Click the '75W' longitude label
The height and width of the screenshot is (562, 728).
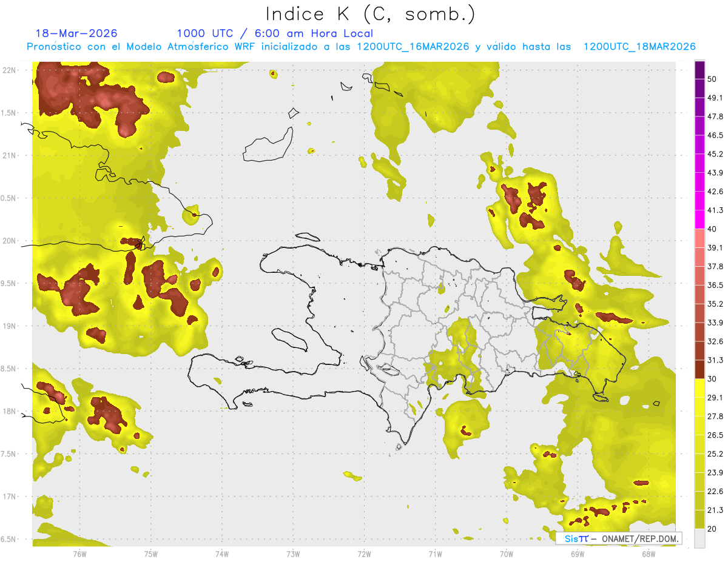150,554
